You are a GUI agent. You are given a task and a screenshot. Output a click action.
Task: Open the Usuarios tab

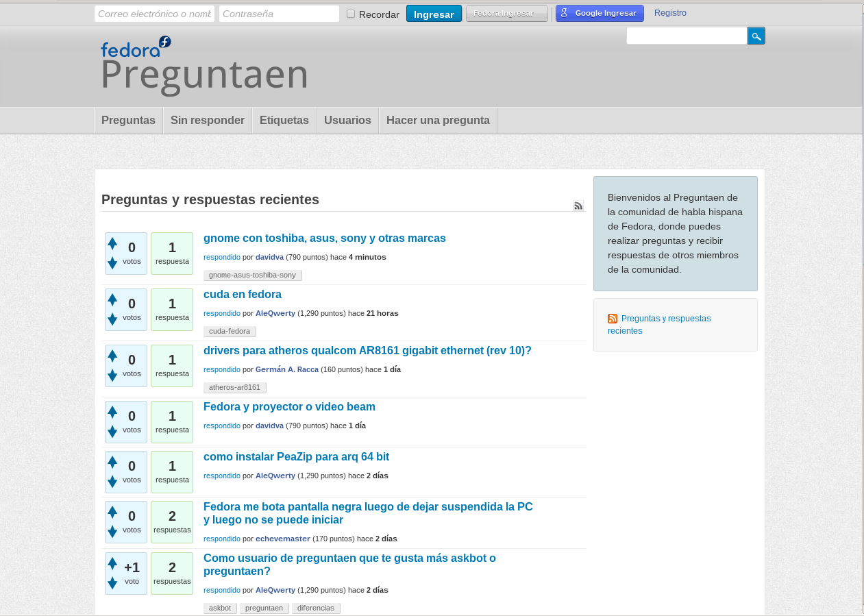(347, 121)
